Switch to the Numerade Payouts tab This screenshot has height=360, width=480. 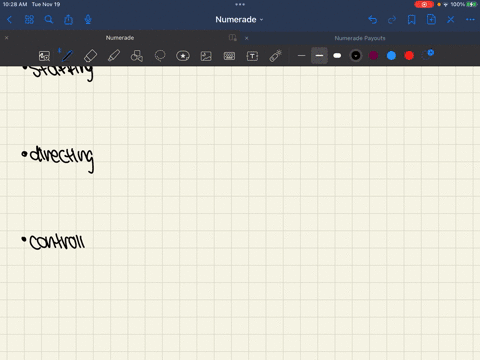coord(360,38)
